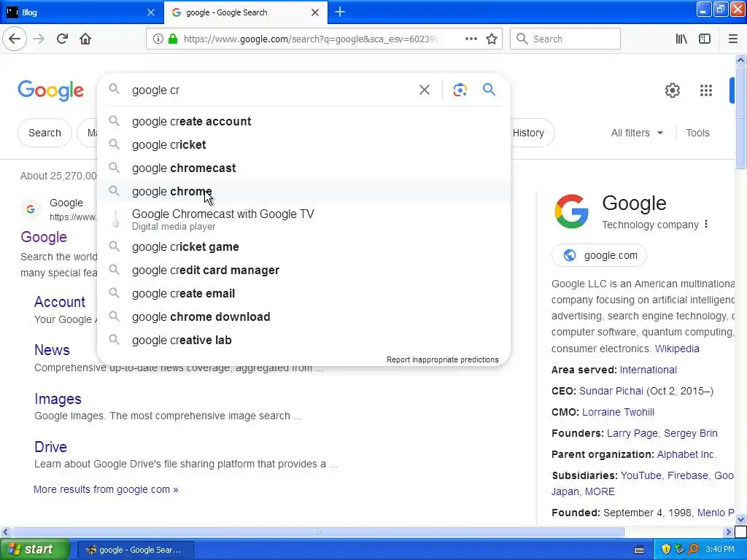This screenshot has height=560, width=747.
Task: Select the Search filter chip
Action: coord(44,133)
